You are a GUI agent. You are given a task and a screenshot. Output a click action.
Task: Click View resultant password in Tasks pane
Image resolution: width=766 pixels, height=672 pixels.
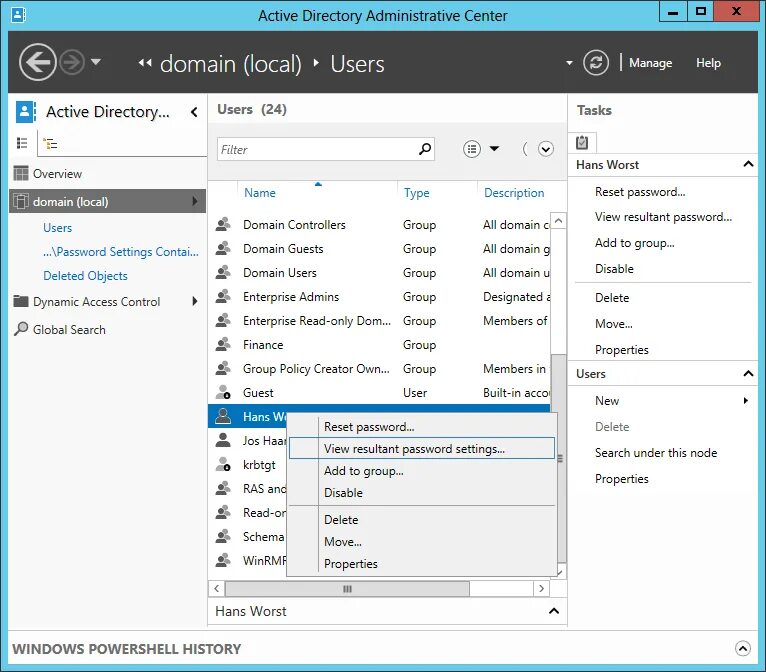pos(663,217)
